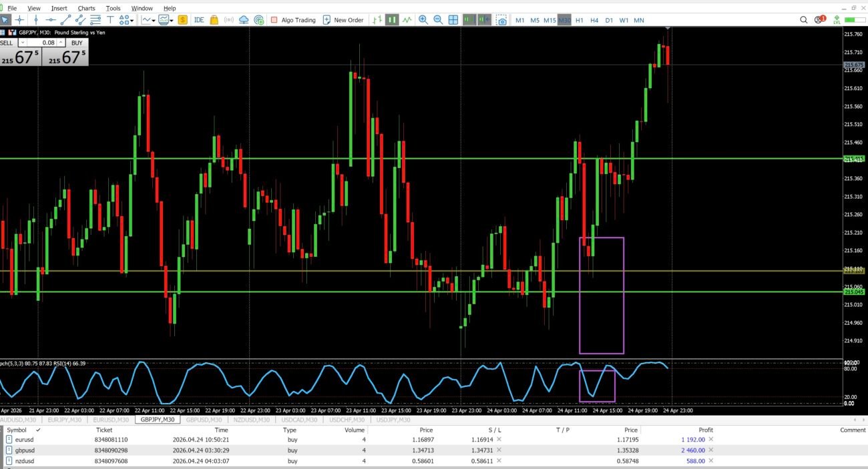
Task: Click the New Order button
Action: point(343,20)
